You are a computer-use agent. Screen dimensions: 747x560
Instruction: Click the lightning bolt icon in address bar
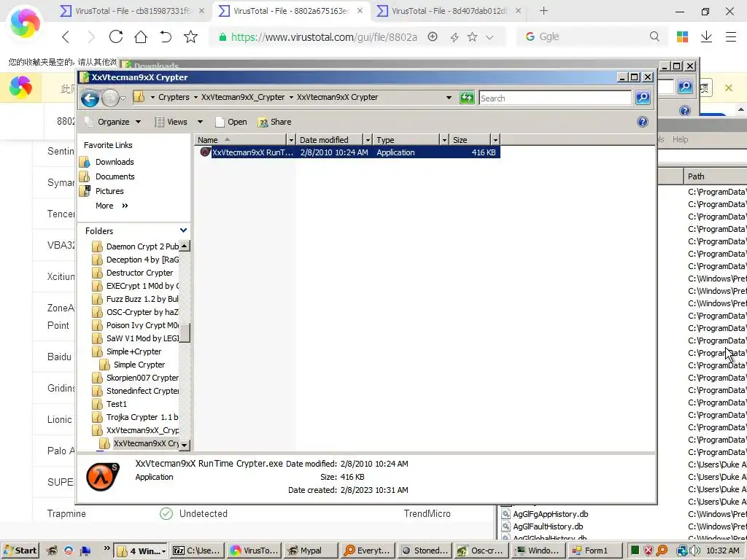click(x=454, y=37)
